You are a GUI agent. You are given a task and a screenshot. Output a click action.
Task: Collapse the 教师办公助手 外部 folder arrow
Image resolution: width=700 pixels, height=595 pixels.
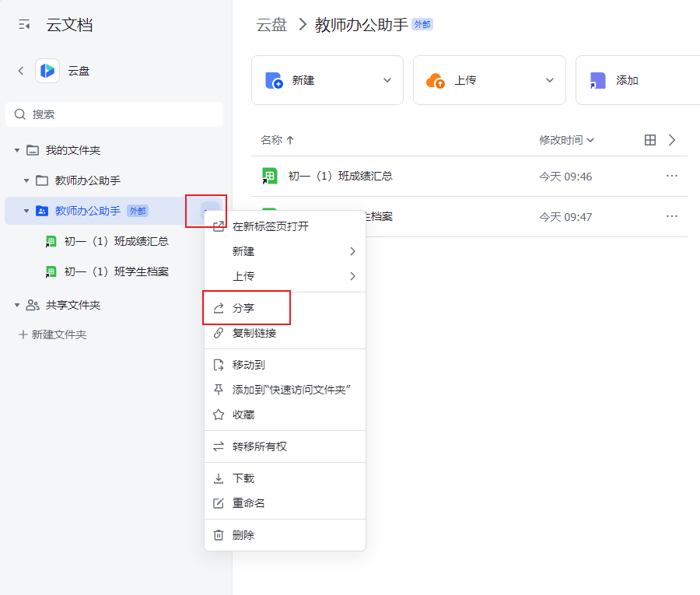[x=26, y=211]
